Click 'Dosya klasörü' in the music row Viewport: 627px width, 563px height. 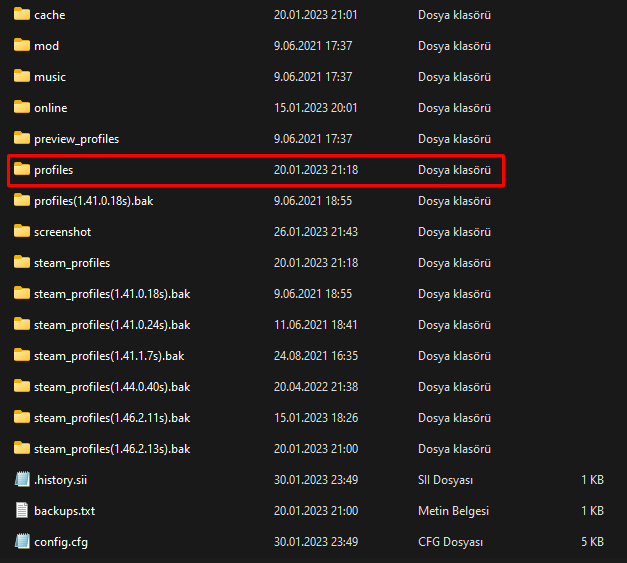pyautogui.click(x=454, y=77)
